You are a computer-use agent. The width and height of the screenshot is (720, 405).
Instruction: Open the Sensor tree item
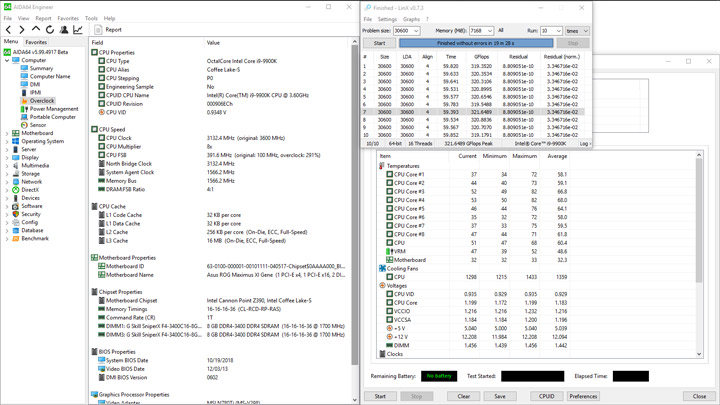pos(38,125)
